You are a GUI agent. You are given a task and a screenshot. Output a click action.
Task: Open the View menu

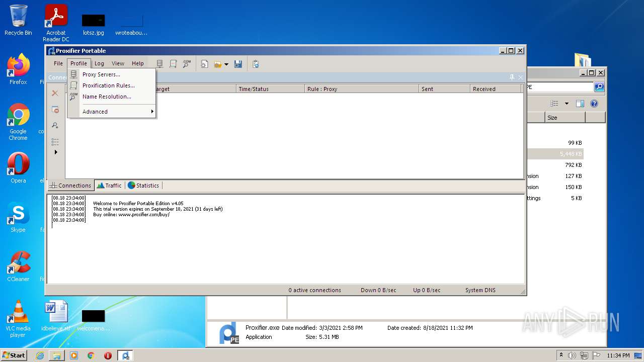pyautogui.click(x=118, y=63)
